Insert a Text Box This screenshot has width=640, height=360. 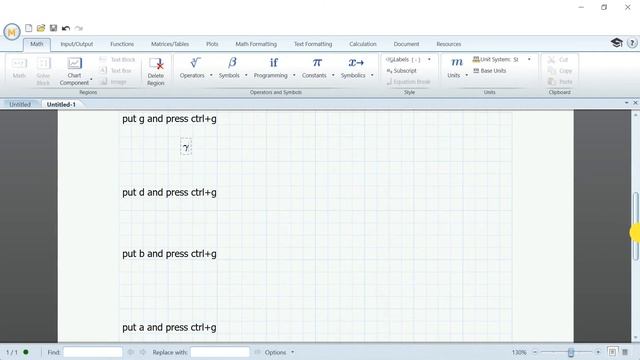tap(116, 71)
